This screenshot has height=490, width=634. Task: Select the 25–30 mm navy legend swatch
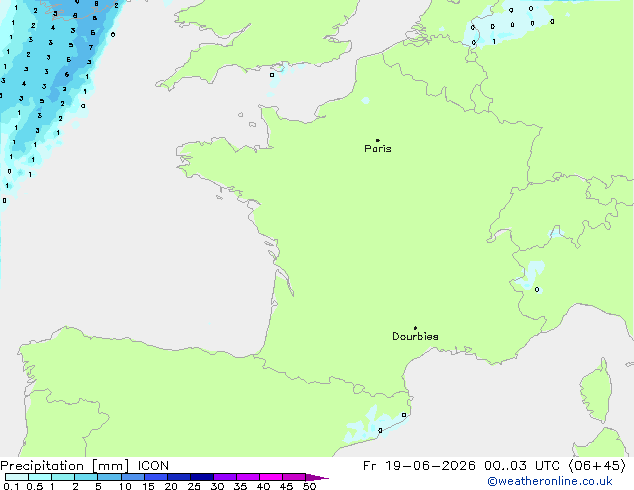tap(201, 477)
